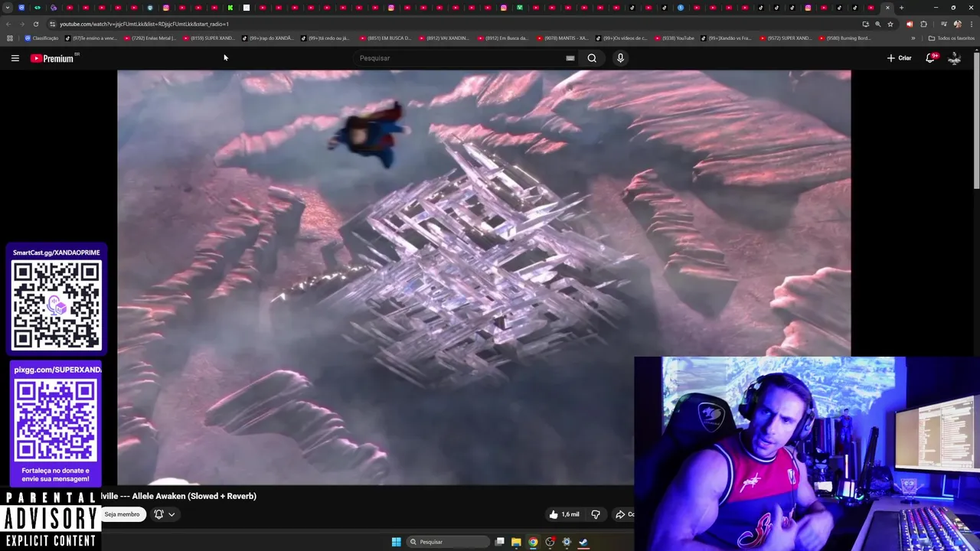The height and width of the screenshot is (551, 980).
Task: Open the '(8851) EM BUSCA D...' bookmark
Action: click(x=385, y=38)
